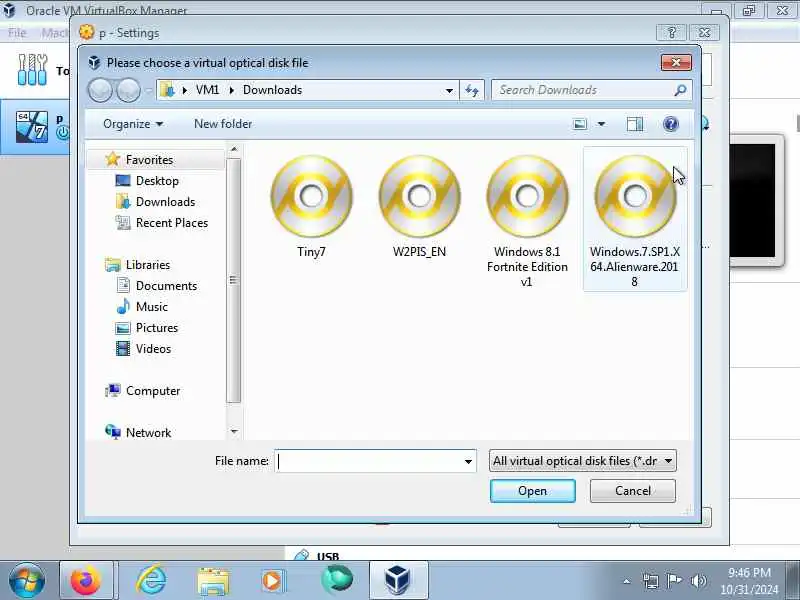800x600 pixels.
Task: Click the Forward navigation arrow
Action: (x=128, y=90)
